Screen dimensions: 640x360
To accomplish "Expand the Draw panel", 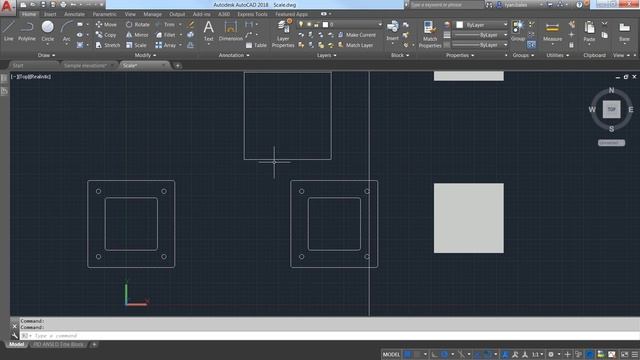I will coord(46,55).
